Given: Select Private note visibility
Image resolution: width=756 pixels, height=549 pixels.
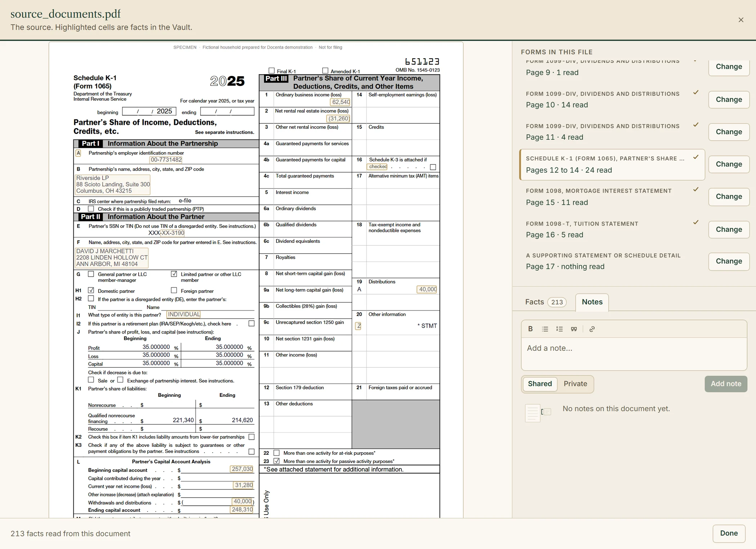Looking at the screenshot, I should (x=575, y=384).
